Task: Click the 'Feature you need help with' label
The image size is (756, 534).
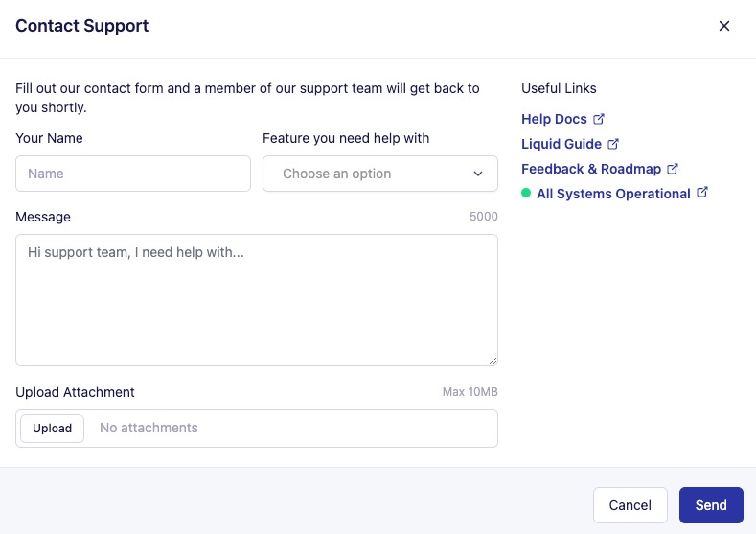Action: (x=346, y=138)
